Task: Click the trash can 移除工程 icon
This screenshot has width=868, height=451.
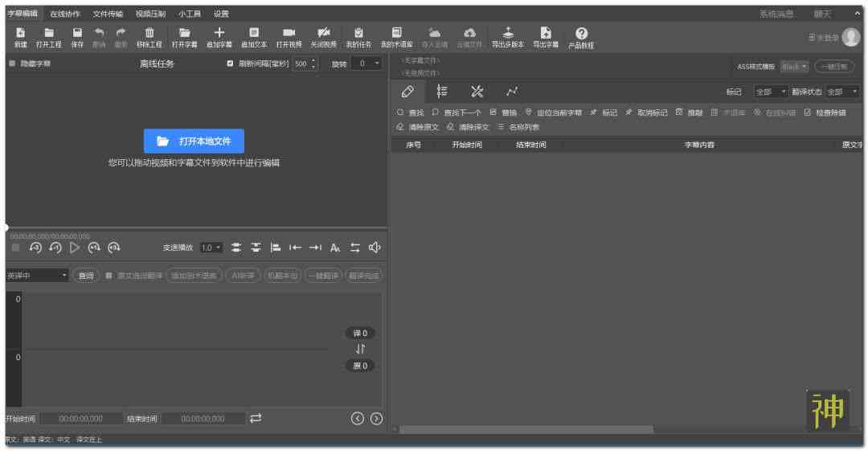Action: point(149,37)
